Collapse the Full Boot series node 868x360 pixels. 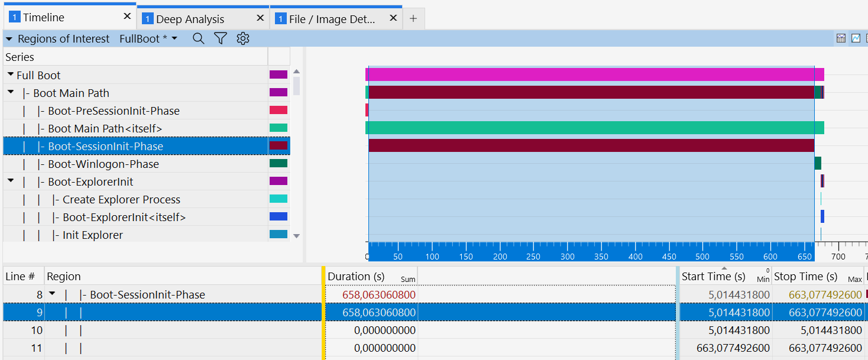(11, 75)
